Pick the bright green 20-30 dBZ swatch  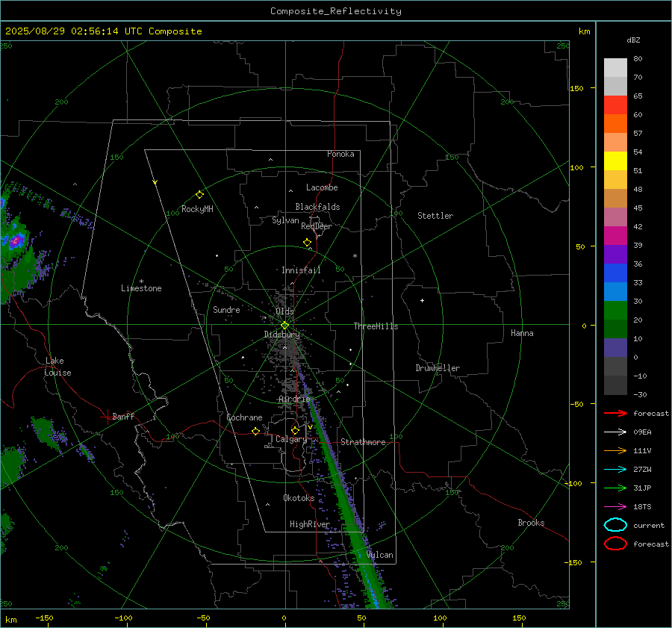(x=615, y=311)
